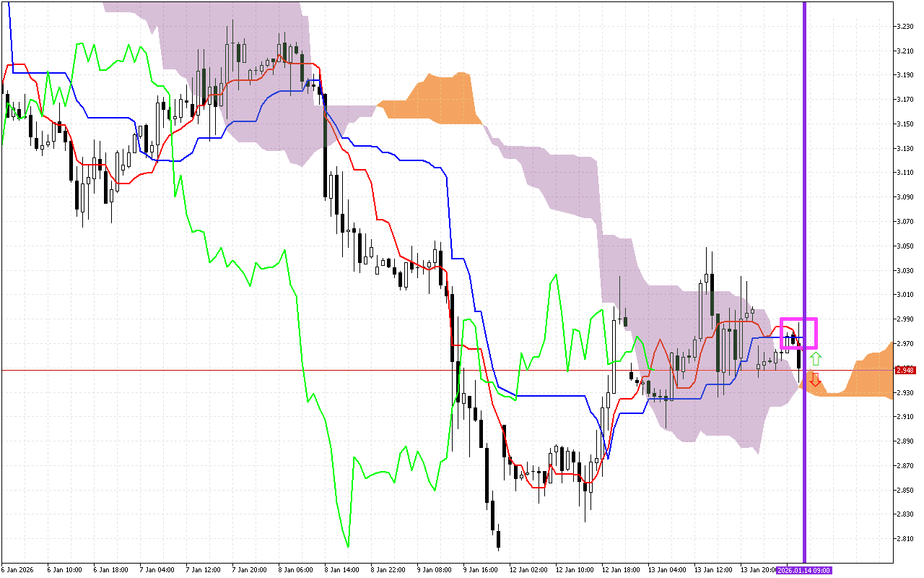Click the green up arrow marker

click(815, 358)
